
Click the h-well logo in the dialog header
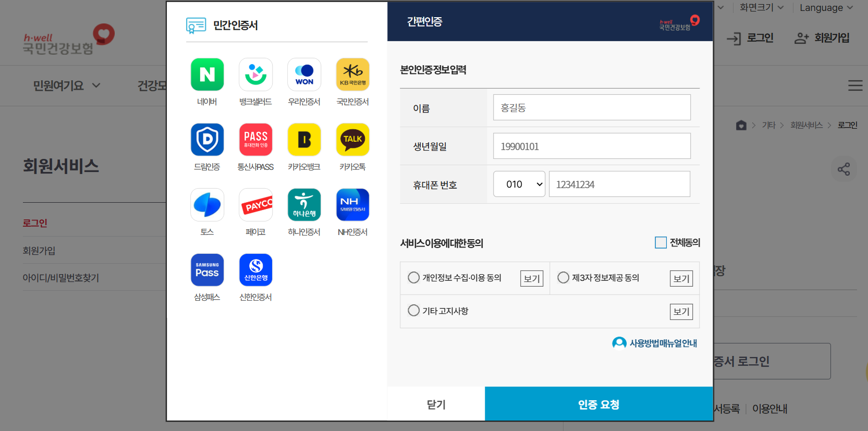click(679, 23)
